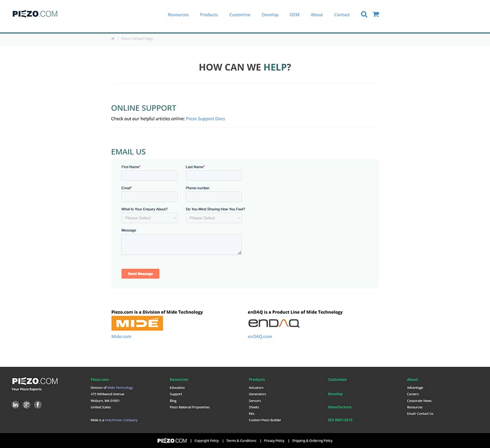Open the Google Plus icon in footer
The image size is (490, 448).
(x=26, y=404)
